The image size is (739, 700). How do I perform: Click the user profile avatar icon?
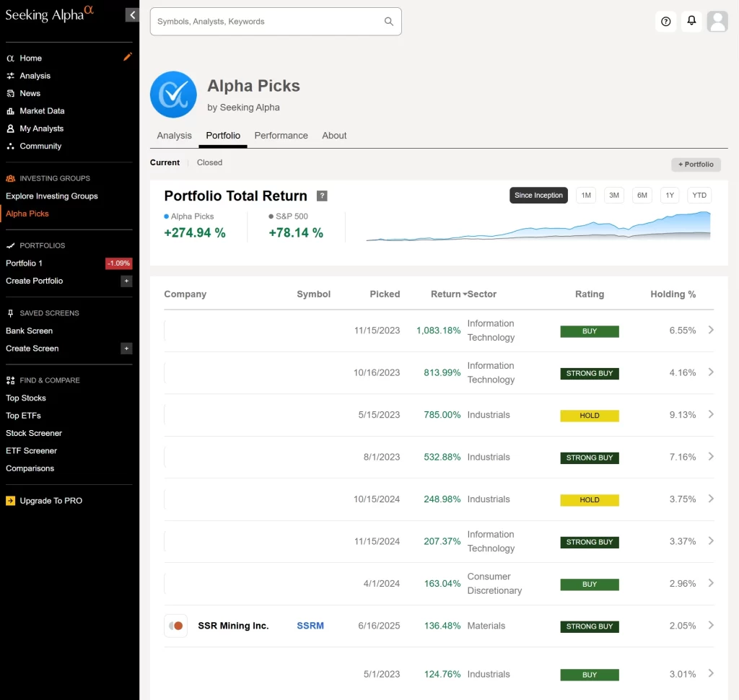(x=717, y=22)
